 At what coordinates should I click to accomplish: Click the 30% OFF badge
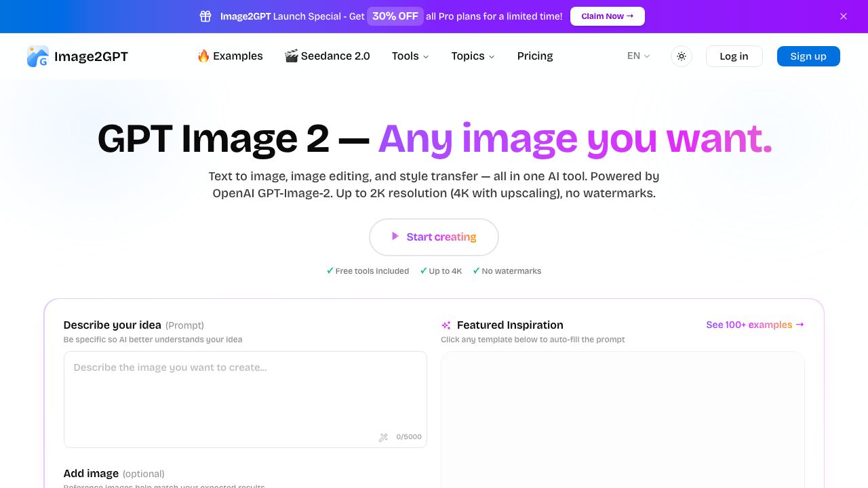click(395, 16)
